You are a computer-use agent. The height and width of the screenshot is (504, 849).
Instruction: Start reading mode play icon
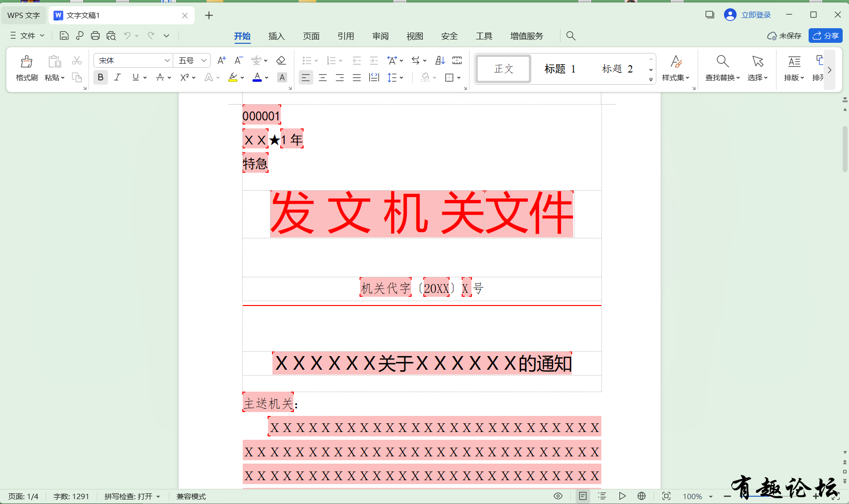(622, 496)
